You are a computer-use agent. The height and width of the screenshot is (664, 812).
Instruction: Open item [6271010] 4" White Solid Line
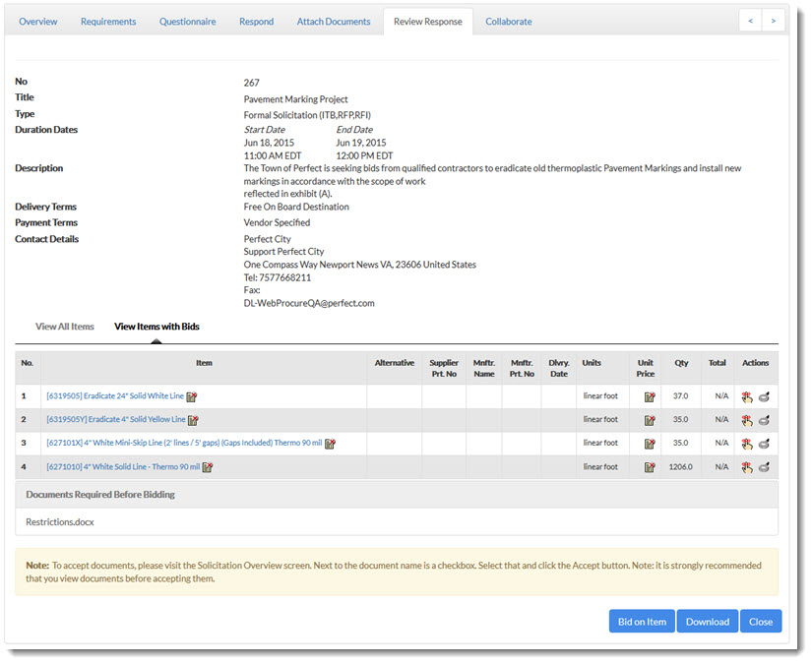pos(123,467)
